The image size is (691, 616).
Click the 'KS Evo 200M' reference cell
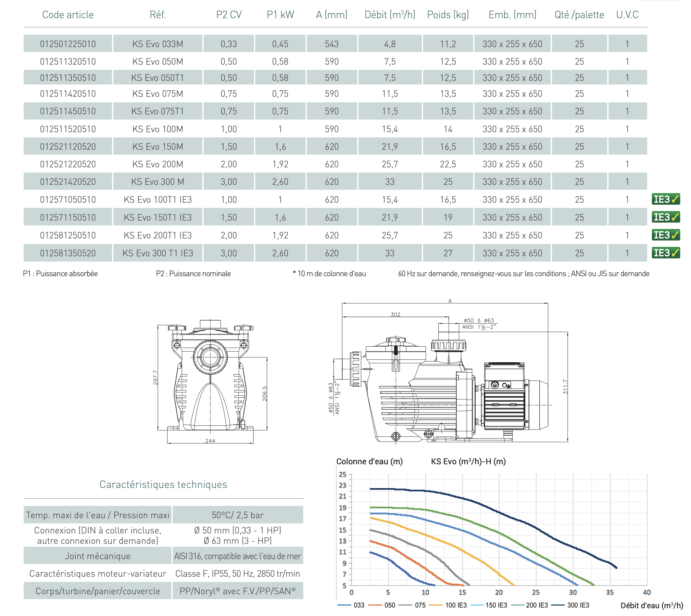tap(157, 164)
